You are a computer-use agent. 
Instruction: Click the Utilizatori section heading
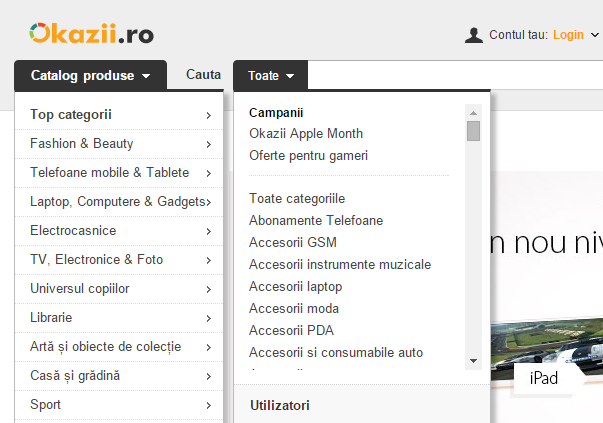pyautogui.click(x=280, y=406)
